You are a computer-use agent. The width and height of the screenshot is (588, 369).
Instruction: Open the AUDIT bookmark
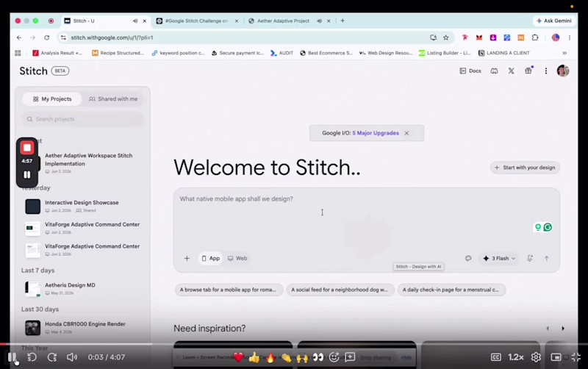(x=282, y=53)
